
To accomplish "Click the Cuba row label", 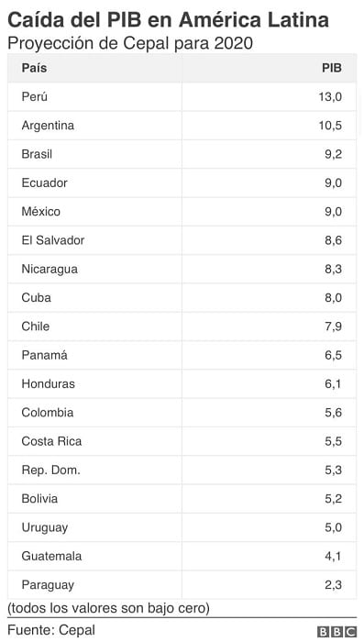I will click(x=36, y=297).
